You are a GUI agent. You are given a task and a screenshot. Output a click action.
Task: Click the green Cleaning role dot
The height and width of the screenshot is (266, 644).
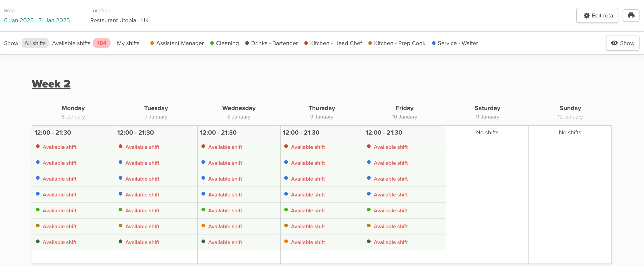click(x=212, y=43)
